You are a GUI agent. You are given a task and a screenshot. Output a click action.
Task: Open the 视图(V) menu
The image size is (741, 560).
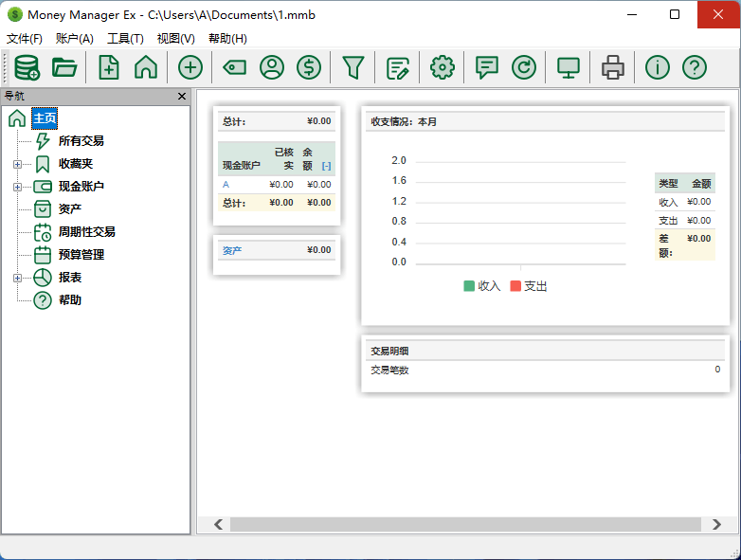tap(175, 39)
